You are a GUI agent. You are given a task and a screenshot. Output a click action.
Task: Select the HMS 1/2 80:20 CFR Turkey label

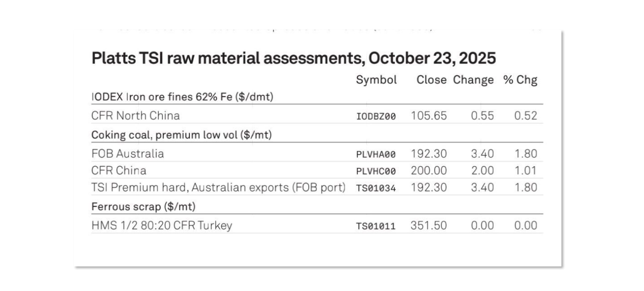point(162,225)
